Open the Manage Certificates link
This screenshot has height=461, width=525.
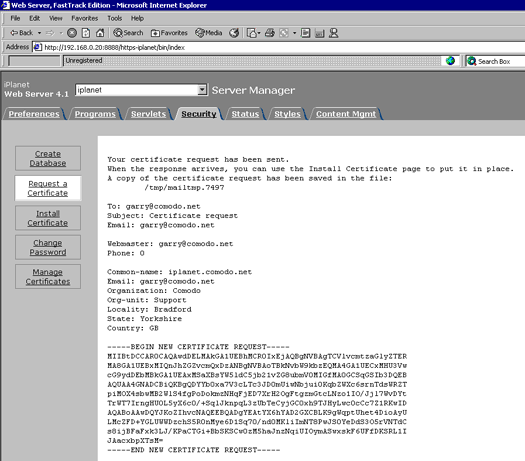coord(48,277)
